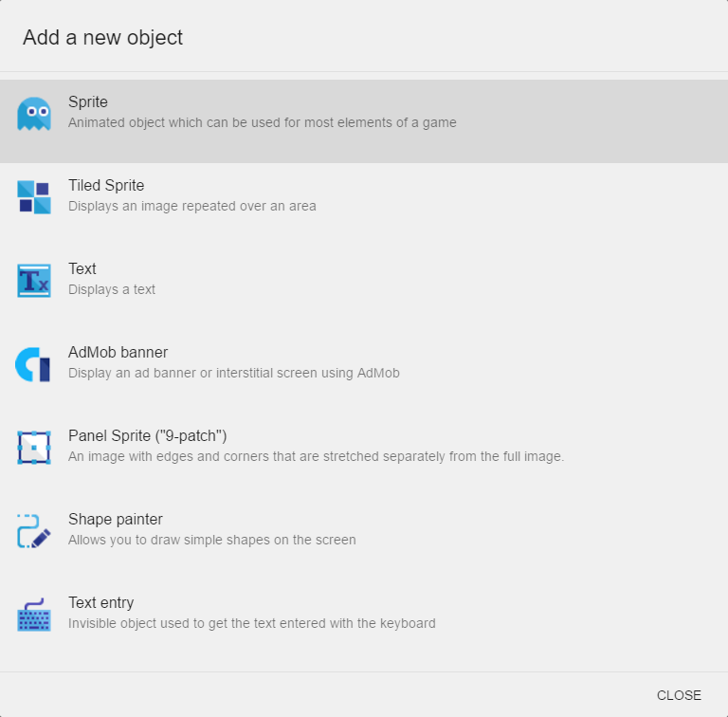Select the AdMob banner entry title
728x717 pixels.
(118, 353)
